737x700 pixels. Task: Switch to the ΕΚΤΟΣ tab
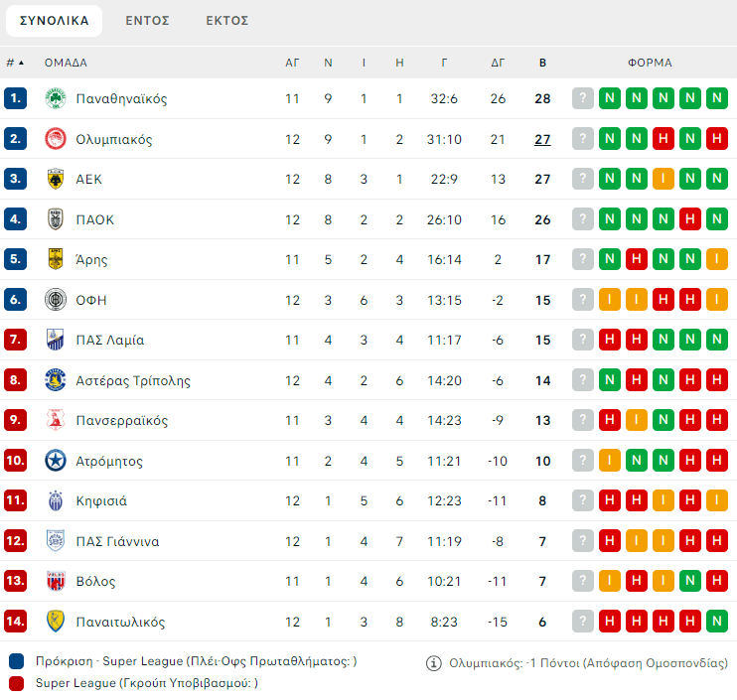click(x=227, y=20)
